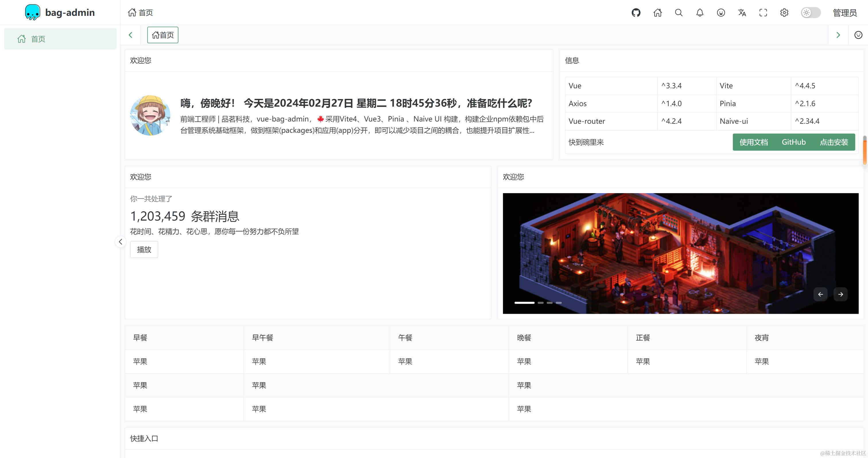
Task: Open the notifications bell
Action: pos(700,12)
